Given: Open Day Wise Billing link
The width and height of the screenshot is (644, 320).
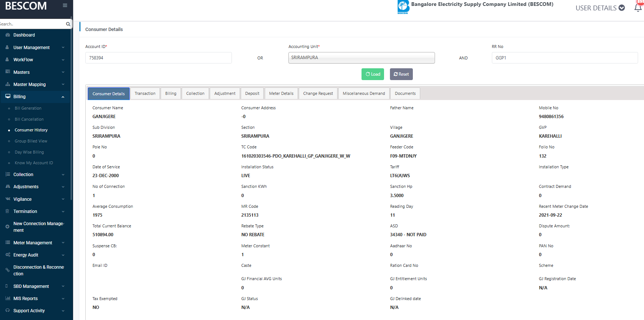Looking at the screenshot, I should [x=29, y=152].
